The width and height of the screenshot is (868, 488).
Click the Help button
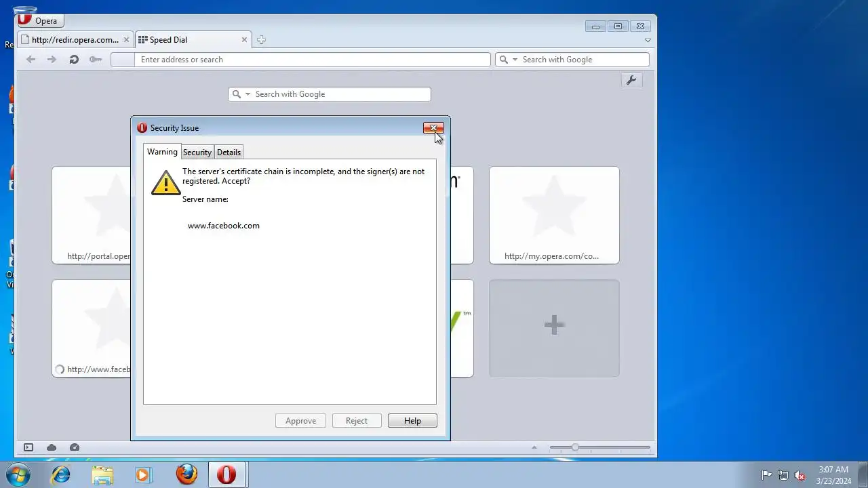pos(412,421)
